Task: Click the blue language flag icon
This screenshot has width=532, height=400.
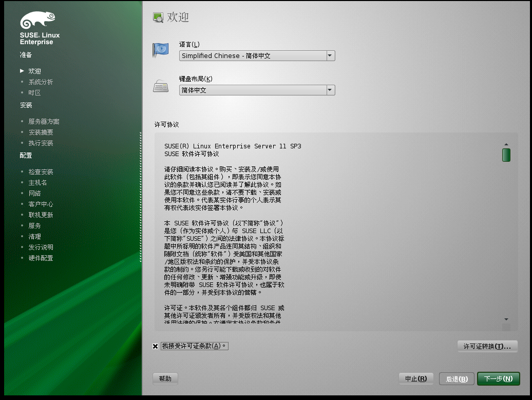Action: (161, 50)
